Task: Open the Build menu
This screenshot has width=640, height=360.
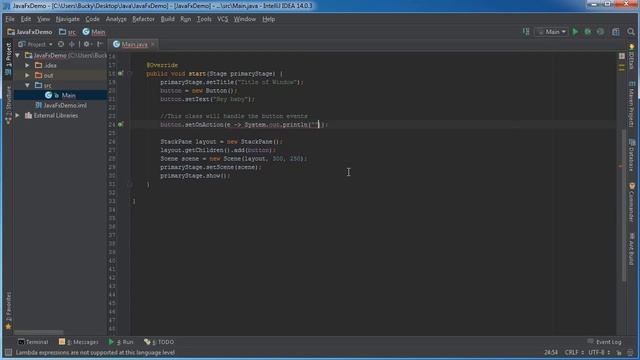Action: coord(167,19)
